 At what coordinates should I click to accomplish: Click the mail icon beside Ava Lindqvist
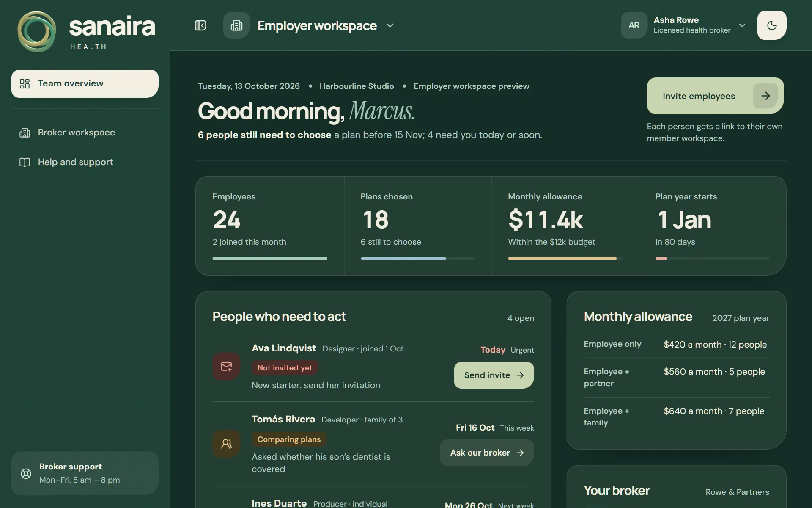[226, 367]
